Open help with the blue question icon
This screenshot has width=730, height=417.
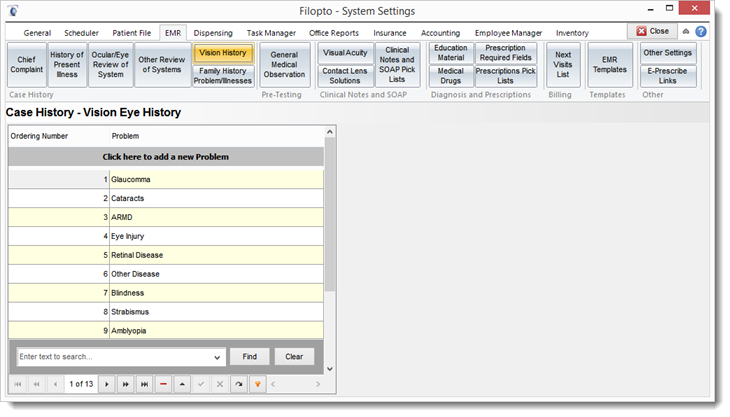point(701,32)
